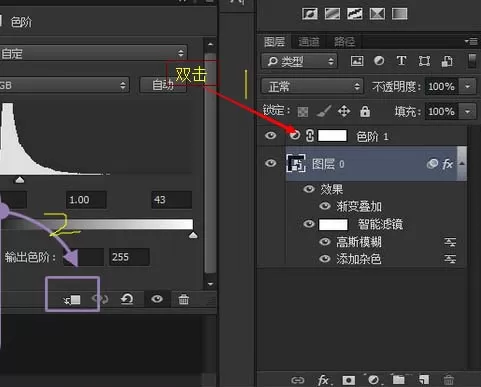Image resolution: width=481 pixels, height=387 pixels.
Task: Open the layers panel flyout menu
Action: [x=471, y=41]
